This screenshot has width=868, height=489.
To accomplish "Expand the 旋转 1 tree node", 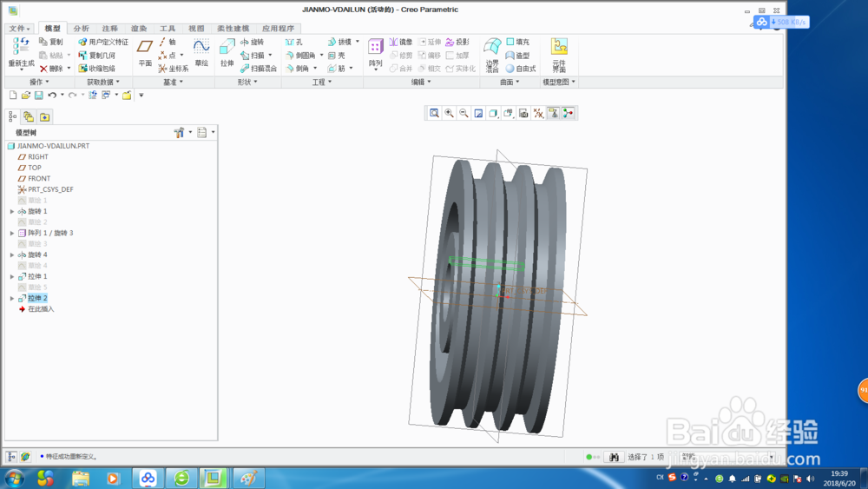I will click(x=12, y=212).
